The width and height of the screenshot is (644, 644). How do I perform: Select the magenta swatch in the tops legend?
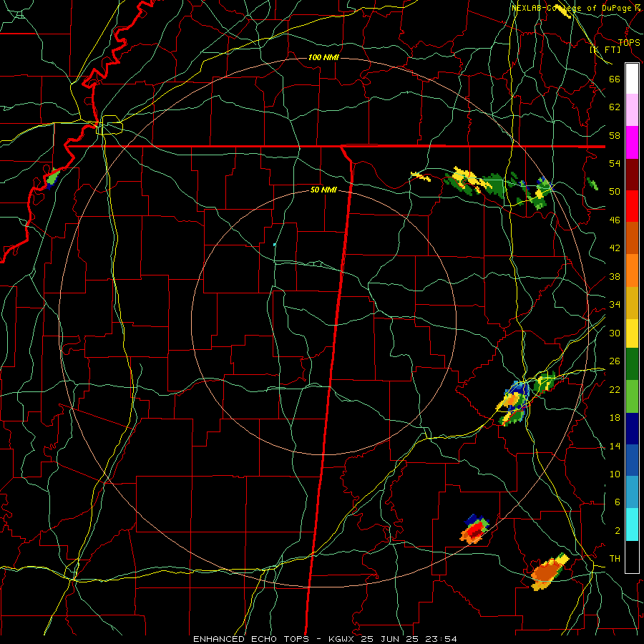point(632,142)
